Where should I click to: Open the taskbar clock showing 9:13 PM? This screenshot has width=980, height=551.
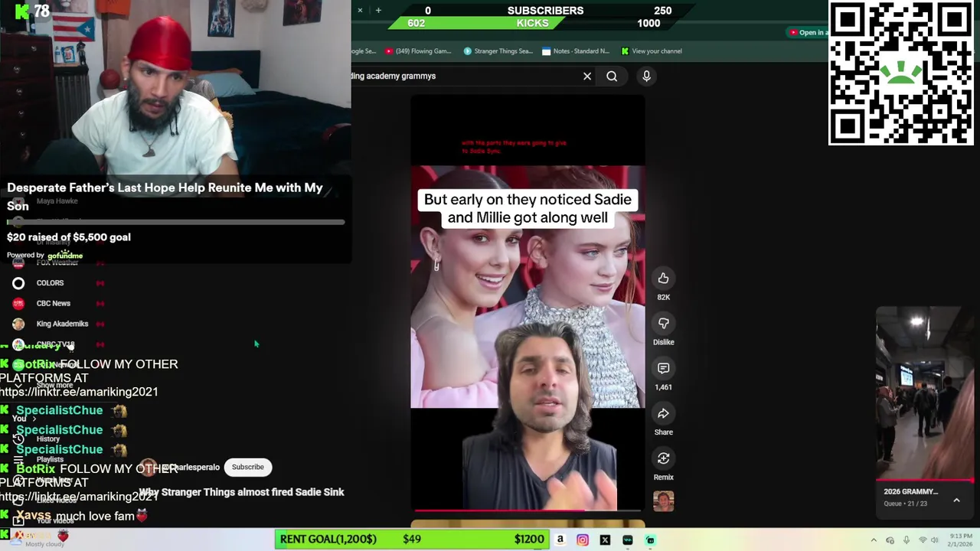coord(961,540)
